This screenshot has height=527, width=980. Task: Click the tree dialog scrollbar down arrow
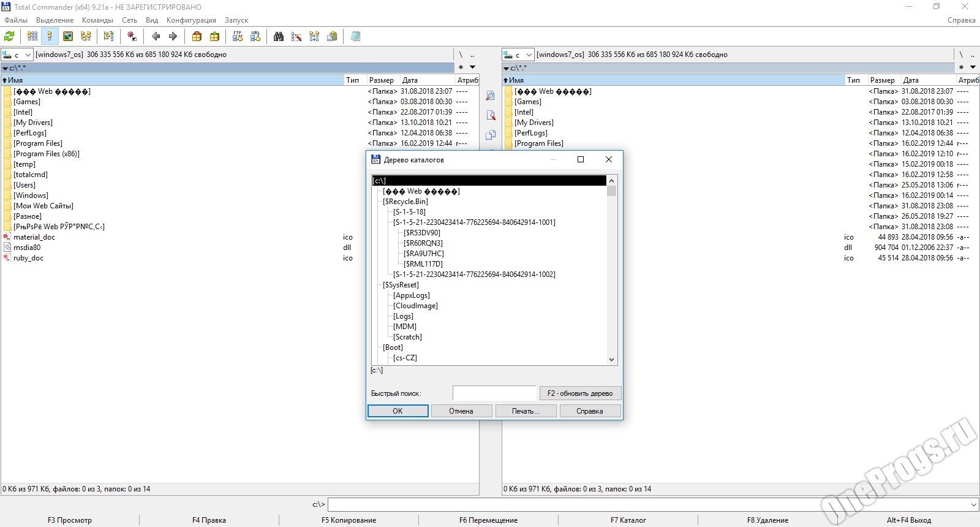pos(611,360)
